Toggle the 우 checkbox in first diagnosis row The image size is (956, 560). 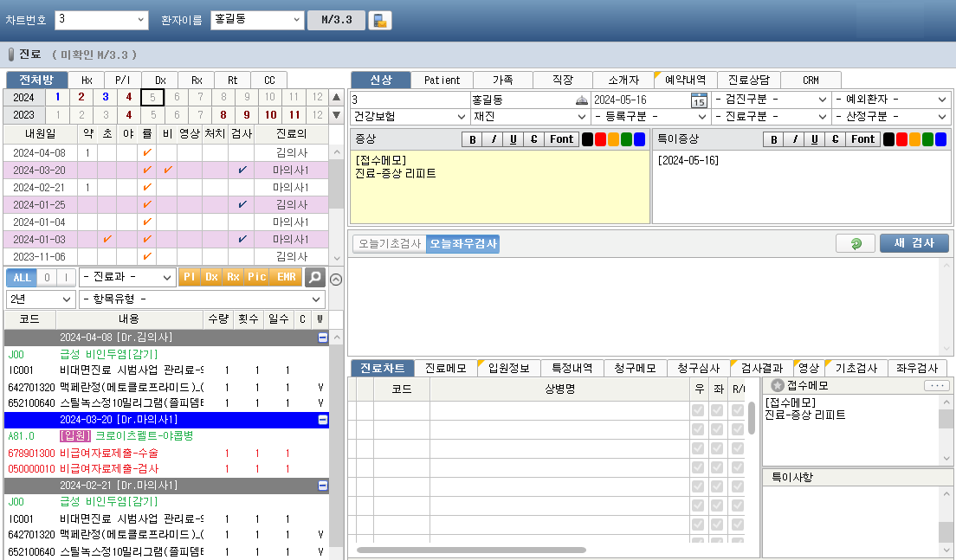click(x=697, y=410)
